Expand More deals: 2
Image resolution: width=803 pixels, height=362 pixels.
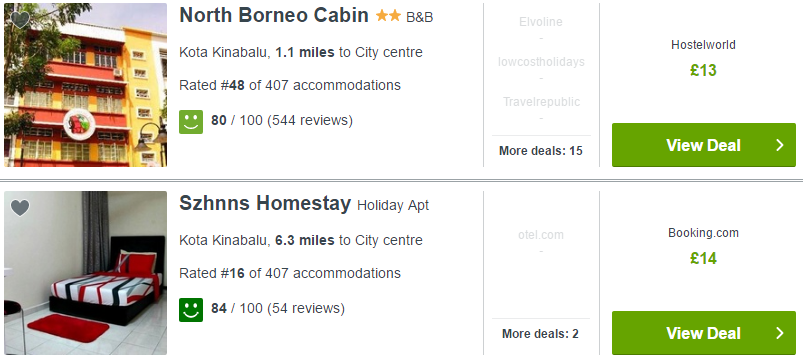tap(540, 334)
